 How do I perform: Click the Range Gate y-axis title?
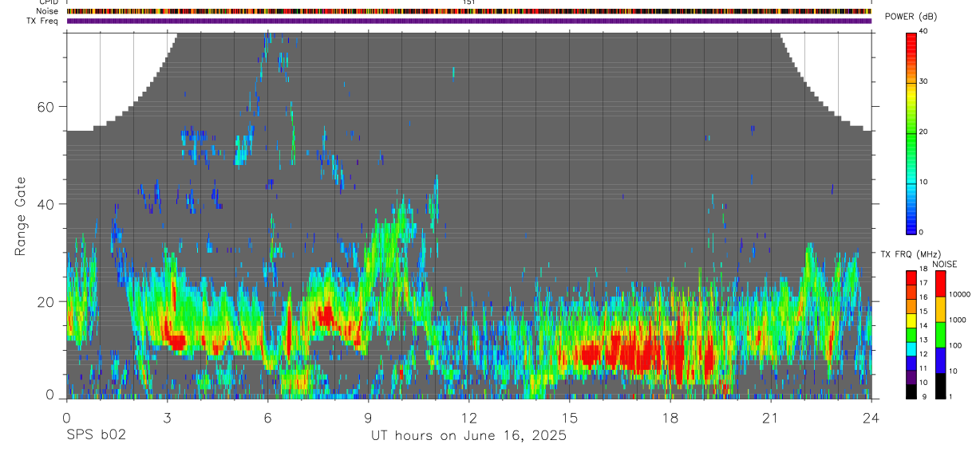pyautogui.click(x=21, y=217)
